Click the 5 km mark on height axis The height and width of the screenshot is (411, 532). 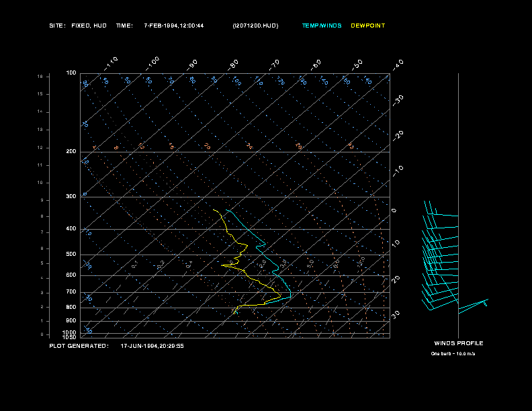click(42, 263)
